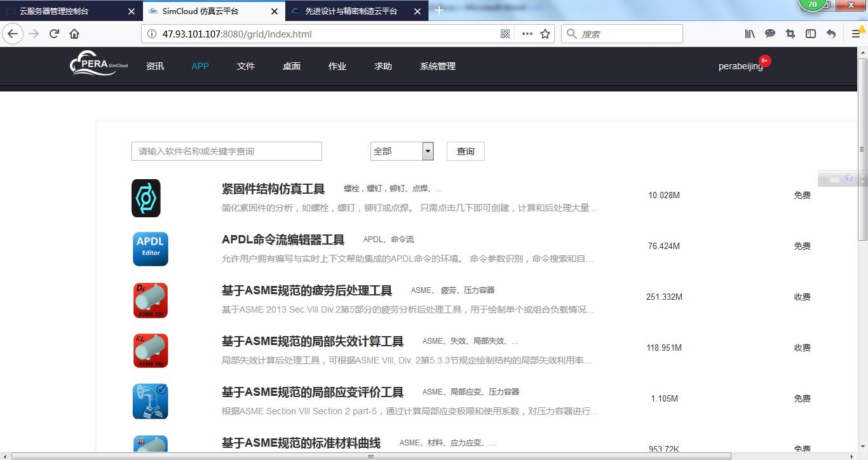Image resolution: width=868 pixels, height=460 pixels.
Task: Open the 桌面 navigation menu
Action: pos(292,66)
